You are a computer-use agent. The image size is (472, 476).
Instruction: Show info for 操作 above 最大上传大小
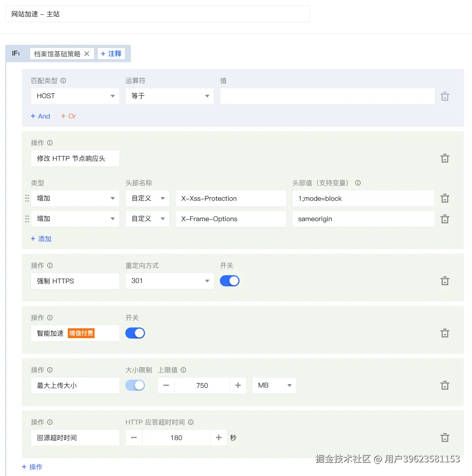coord(50,370)
